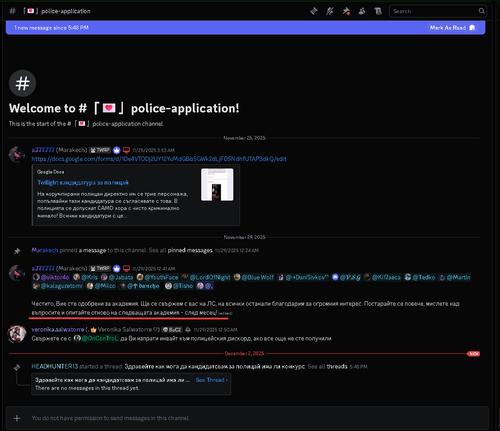Click 'There are no messages in this thread yet' text
The image size is (500, 431).
tap(87, 388)
